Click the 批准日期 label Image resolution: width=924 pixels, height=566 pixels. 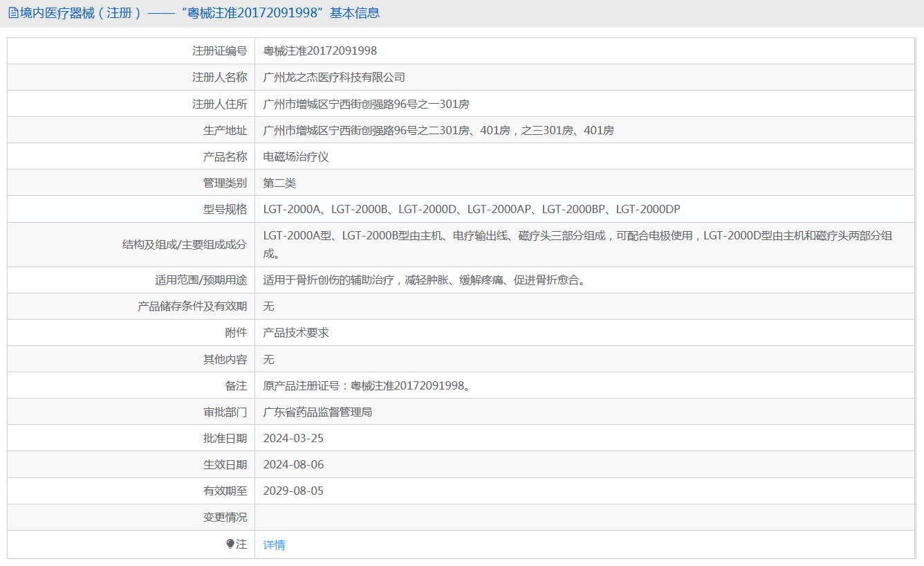pos(225,438)
